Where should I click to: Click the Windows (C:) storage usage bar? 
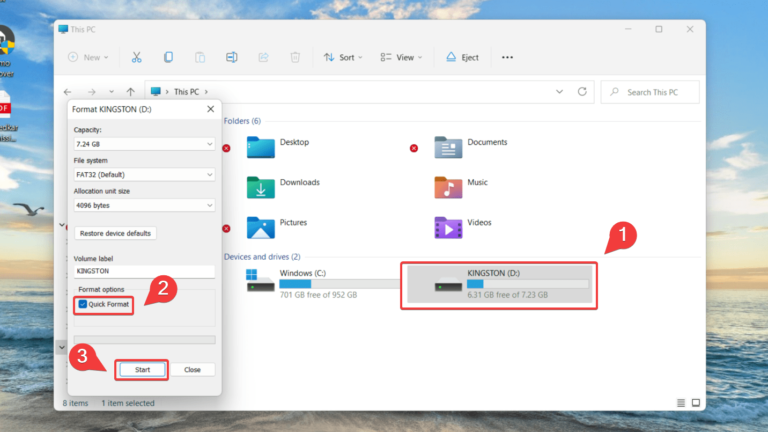point(339,284)
